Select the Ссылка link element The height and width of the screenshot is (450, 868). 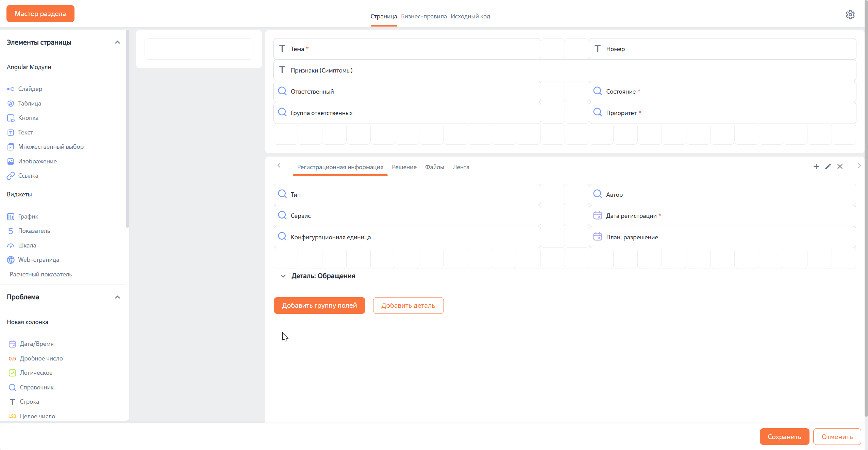11,176
